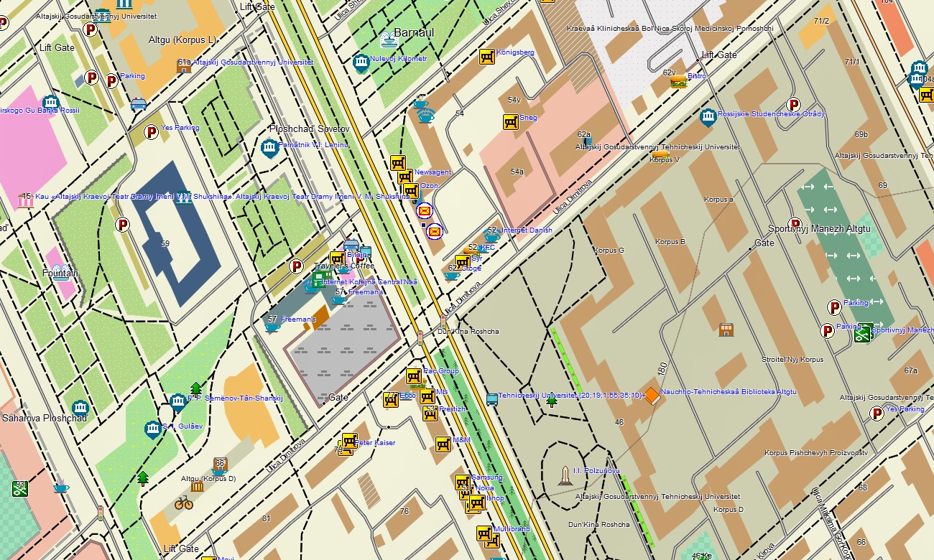Click the Ishop shopping cart icon
Image resolution: width=934 pixels, height=560 pixels.
click(x=477, y=503)
